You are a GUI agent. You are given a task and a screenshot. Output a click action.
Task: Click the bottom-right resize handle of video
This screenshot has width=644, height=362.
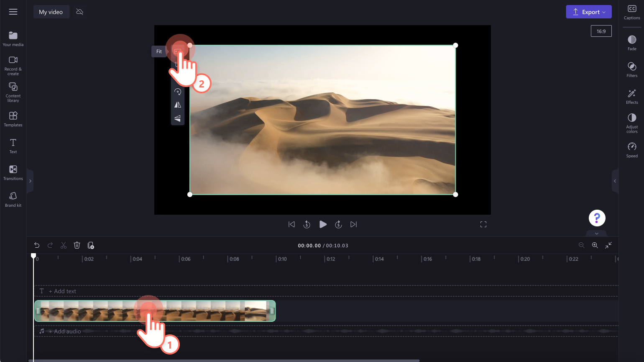(455, 194)
